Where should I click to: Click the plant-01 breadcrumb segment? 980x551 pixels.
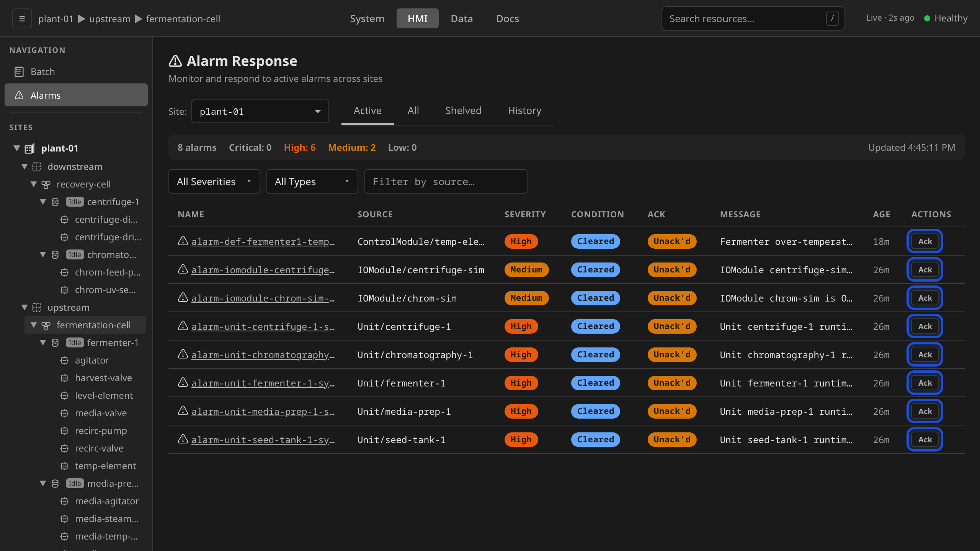[56, 19]
